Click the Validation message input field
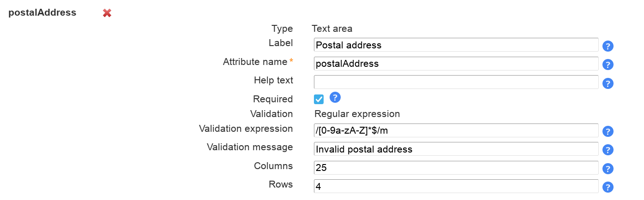Viewport: 644px width, 200px height. tap(456, 149)
